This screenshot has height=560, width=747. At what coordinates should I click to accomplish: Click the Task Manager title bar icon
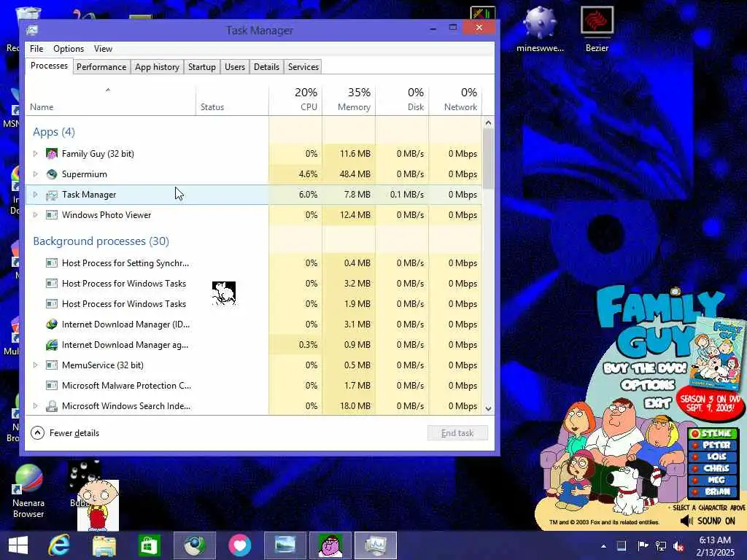pyautogui.click(x=32, y=31)
